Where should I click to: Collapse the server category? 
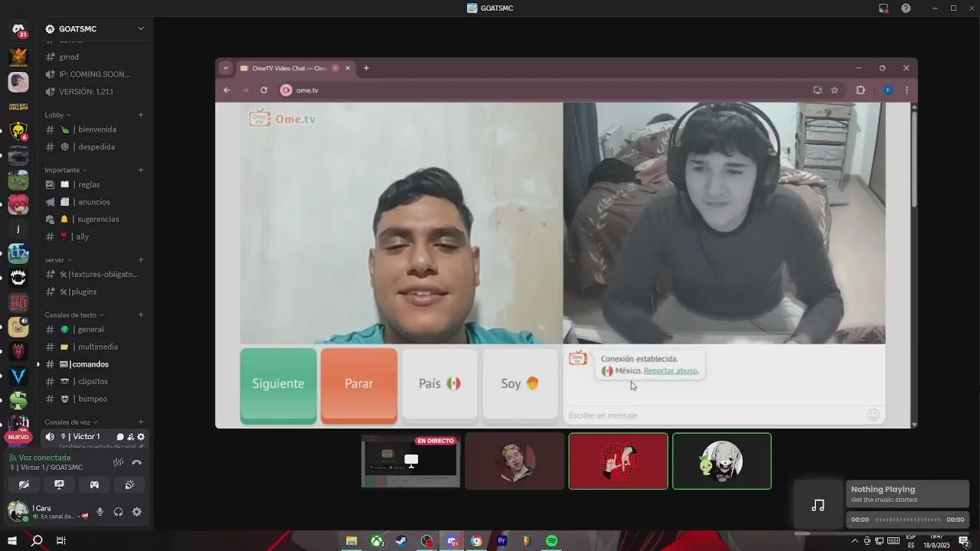point(58,259)
